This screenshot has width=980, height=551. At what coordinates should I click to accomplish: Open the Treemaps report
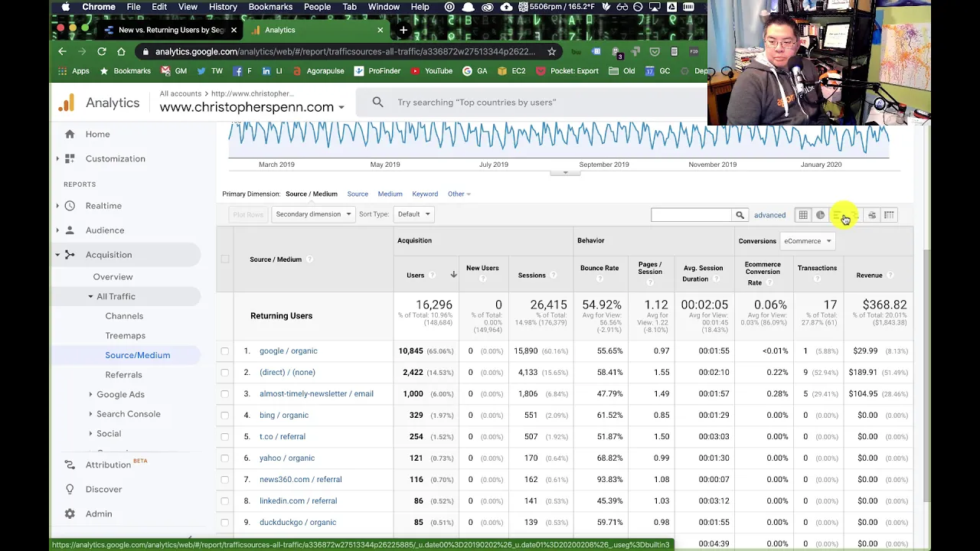pos(125,335)
